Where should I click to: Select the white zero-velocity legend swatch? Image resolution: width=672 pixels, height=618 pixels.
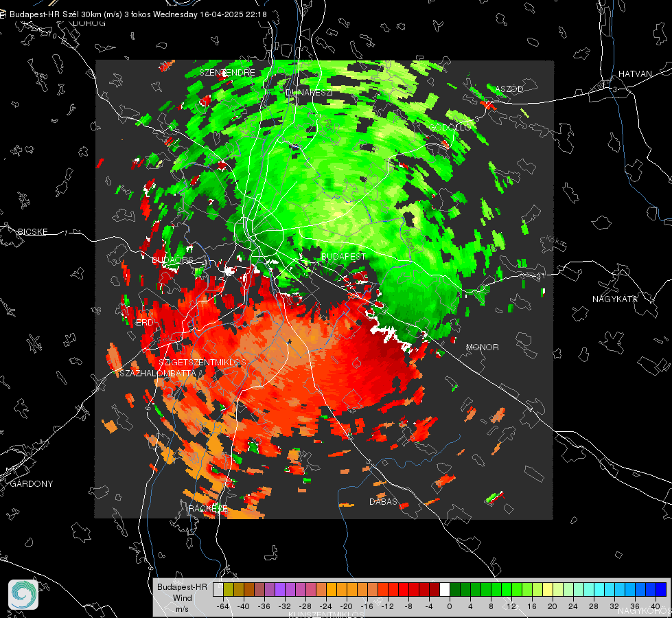pyautogui.click(x=445, y=589)
